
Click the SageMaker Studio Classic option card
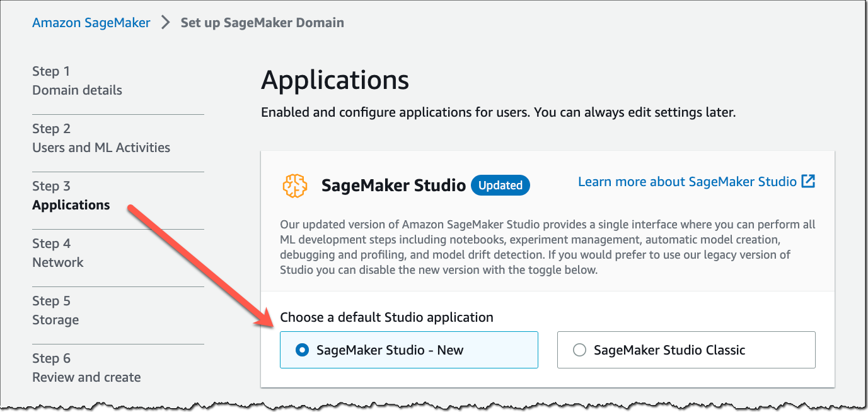[686, 349]
